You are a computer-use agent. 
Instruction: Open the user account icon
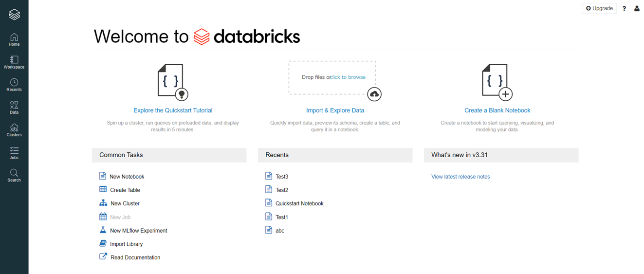click(x=637, y=8)
